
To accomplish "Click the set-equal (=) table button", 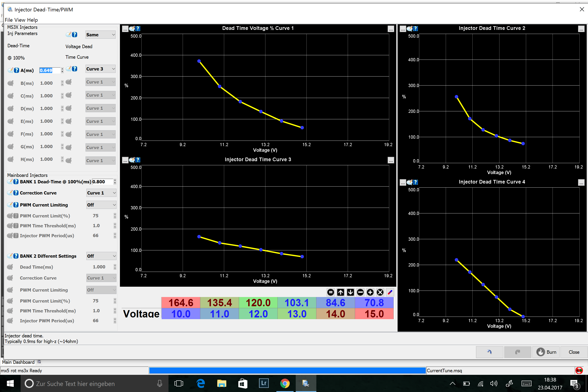I will pyautogui.click(x=331, y=292).
